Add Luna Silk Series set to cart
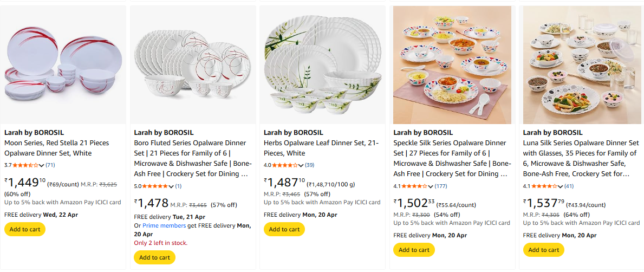 tap(544, 250)
